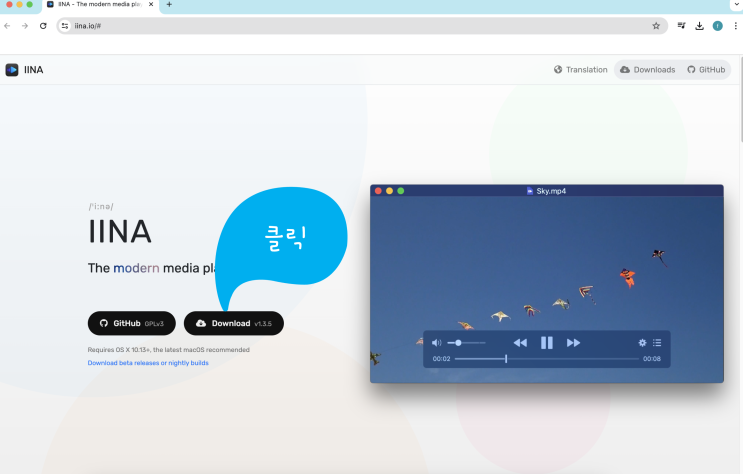Open the Translation link in header
The image size is (743, 474).
click(580, 70)
